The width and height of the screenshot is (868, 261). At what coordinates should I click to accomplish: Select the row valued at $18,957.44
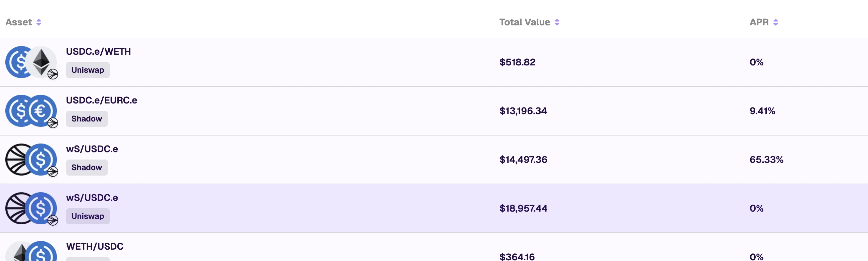[523, 209]
